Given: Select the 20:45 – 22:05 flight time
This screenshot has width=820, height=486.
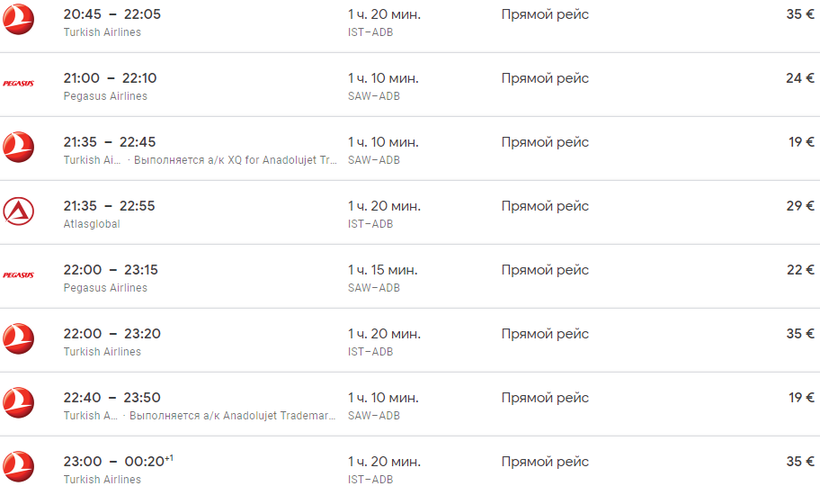Looking at the screenshot, I should pos(111,15).
